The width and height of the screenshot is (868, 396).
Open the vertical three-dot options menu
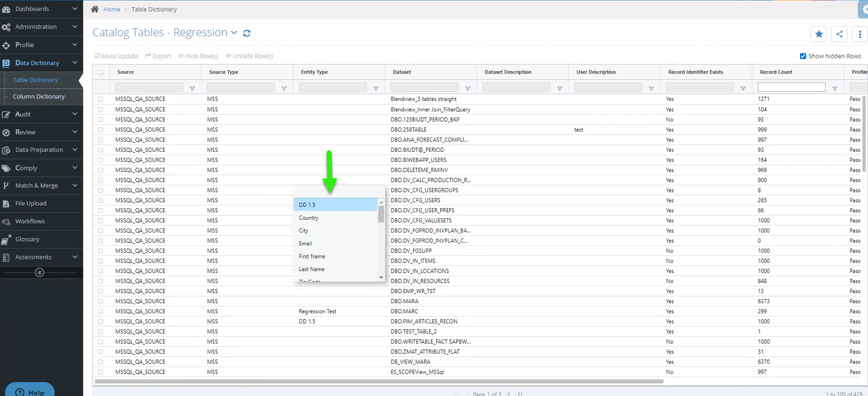[860, 34]
